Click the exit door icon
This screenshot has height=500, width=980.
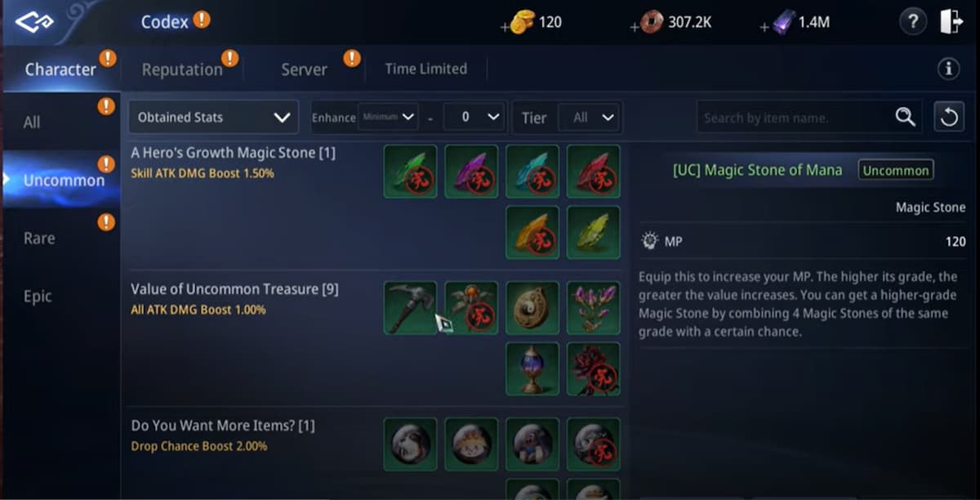(951, 22)
